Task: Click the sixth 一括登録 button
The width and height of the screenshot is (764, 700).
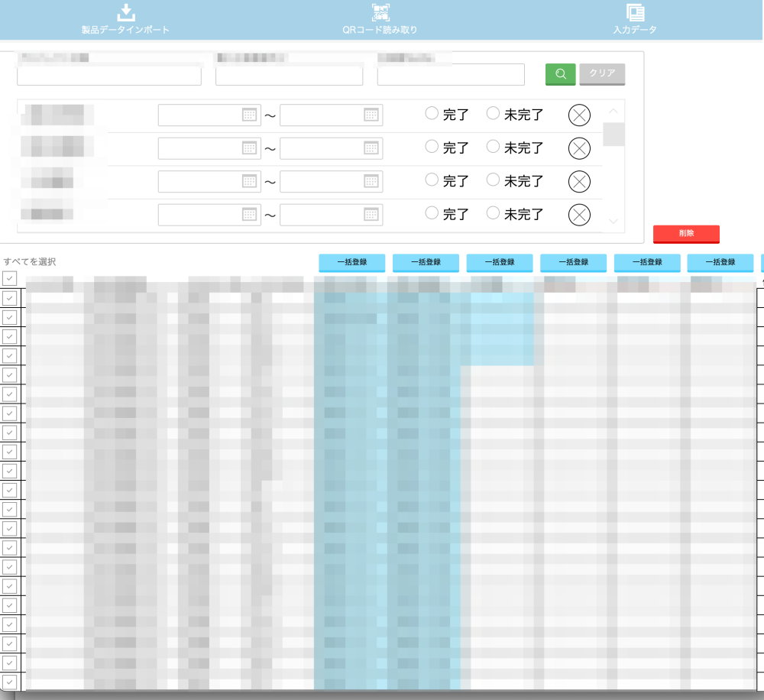Action: [x=720, y=263]
